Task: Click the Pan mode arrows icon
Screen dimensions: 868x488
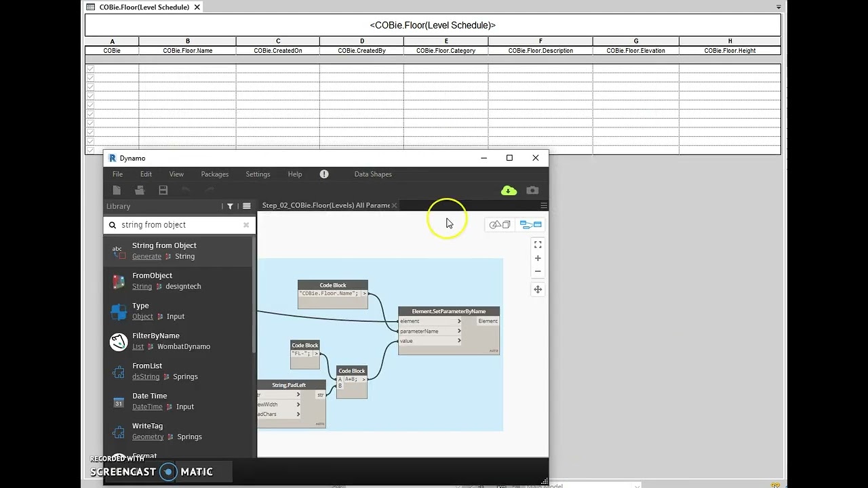Action: (x=538, y=289)
